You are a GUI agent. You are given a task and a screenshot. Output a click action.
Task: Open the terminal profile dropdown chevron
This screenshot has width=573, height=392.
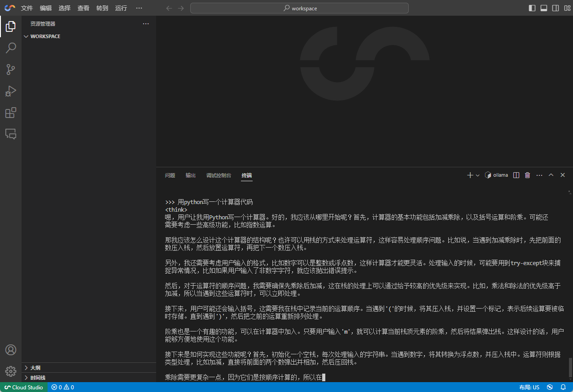(x=477, y=175)
